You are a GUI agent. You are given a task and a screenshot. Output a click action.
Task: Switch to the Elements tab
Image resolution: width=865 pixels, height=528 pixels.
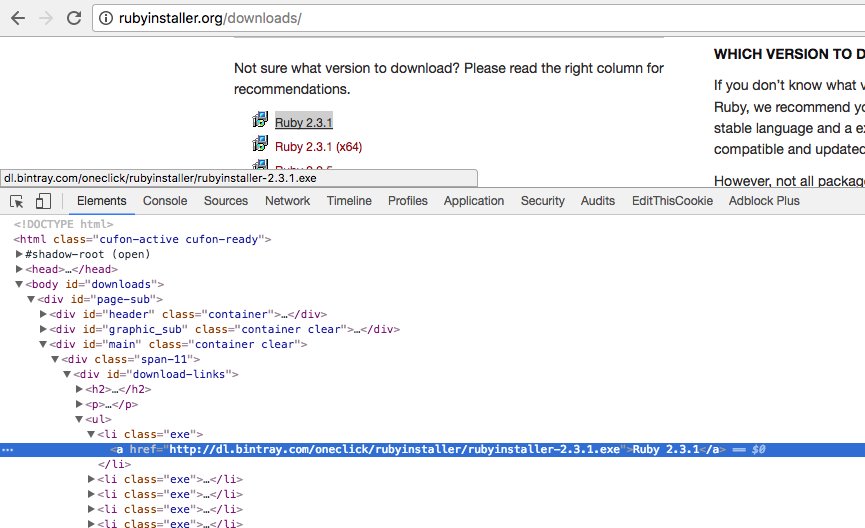click(102, 201)
